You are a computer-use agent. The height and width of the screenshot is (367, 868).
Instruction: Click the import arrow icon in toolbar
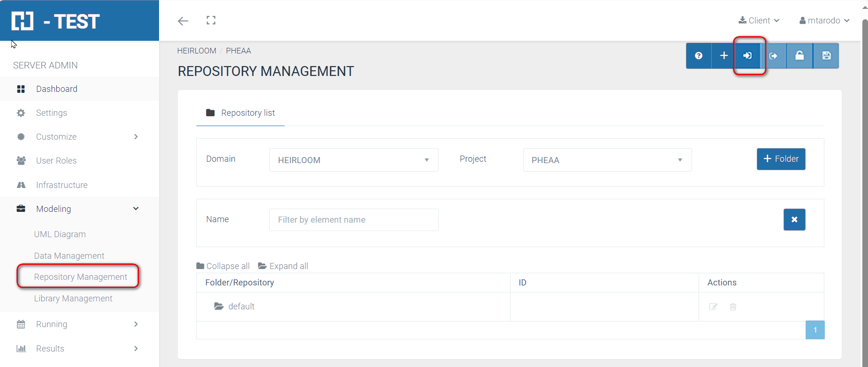[x=748, y=56]
